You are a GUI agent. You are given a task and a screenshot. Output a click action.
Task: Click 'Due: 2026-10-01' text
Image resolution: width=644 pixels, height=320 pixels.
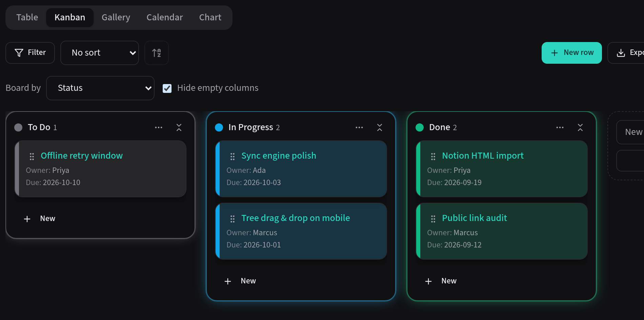click(254, 245)
